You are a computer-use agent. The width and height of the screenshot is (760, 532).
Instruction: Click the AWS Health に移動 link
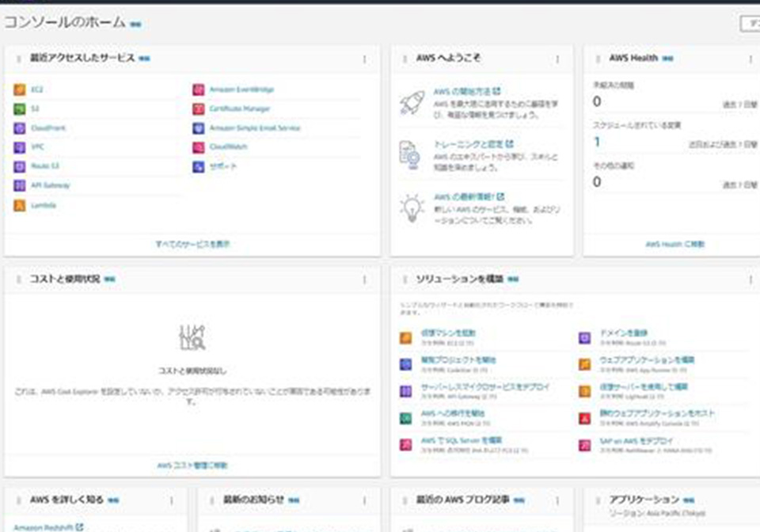[674, 244]
